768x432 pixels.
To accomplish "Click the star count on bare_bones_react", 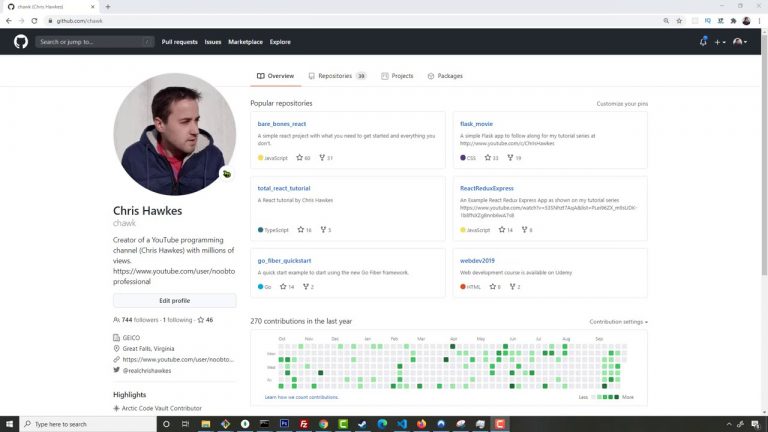I will point(304,158).
